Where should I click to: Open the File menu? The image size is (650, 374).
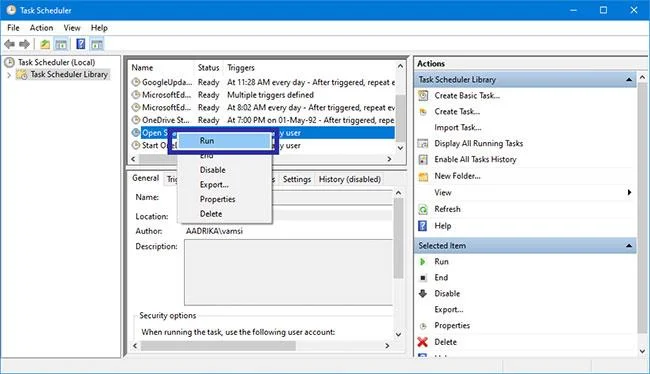[x=13, y=28]
